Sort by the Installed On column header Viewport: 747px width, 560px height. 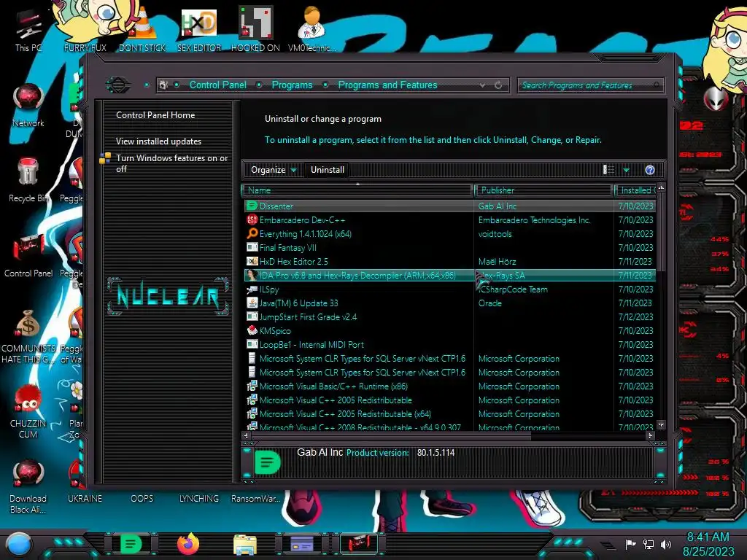click(x=635, y=190)
